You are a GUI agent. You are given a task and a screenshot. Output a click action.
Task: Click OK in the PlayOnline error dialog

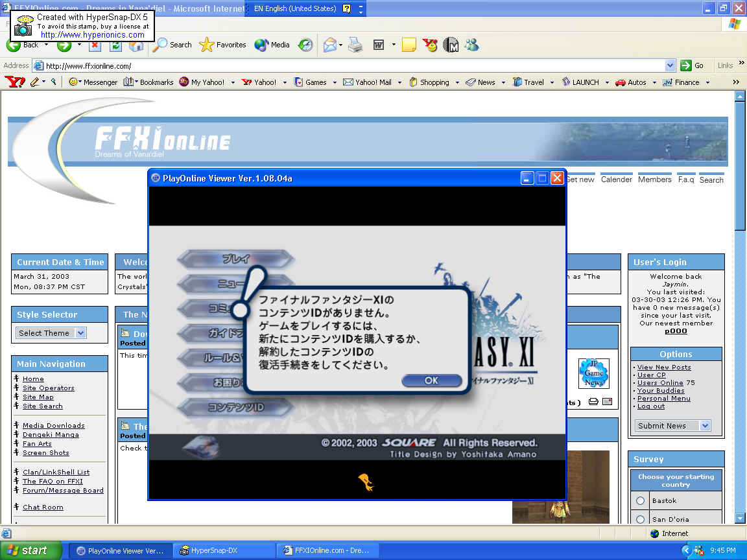click(x=431, y=380)
